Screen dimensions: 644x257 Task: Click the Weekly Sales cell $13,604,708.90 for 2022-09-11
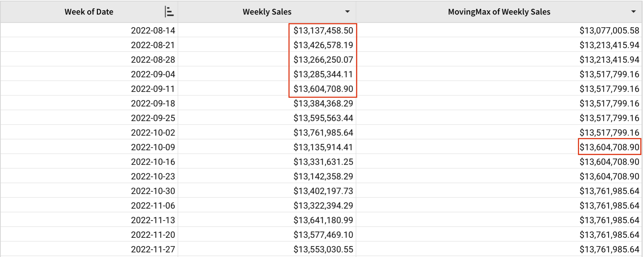pyautogui.click(x=323, y=89)
